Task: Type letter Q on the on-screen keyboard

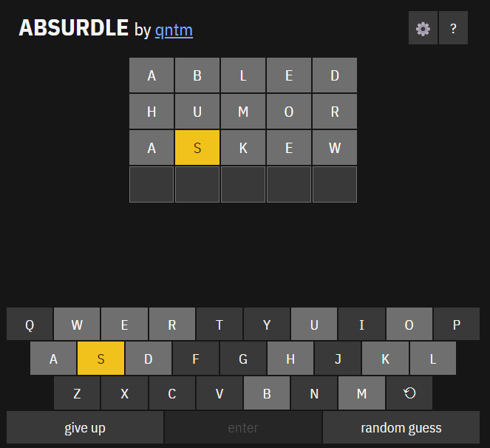Action: [x=30, y=325]
